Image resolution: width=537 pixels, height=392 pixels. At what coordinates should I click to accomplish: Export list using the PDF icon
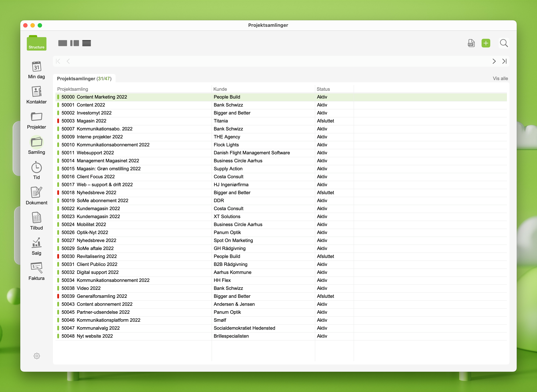(471, 43)
